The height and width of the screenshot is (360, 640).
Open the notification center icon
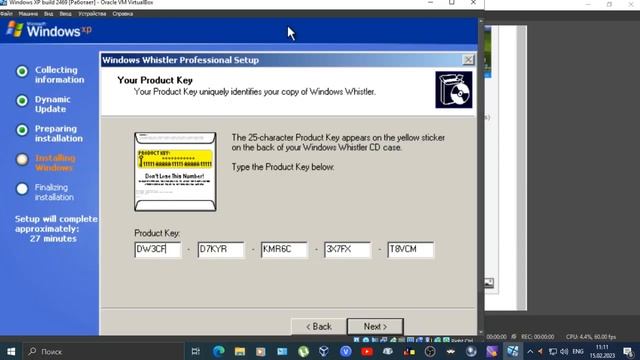629,351
